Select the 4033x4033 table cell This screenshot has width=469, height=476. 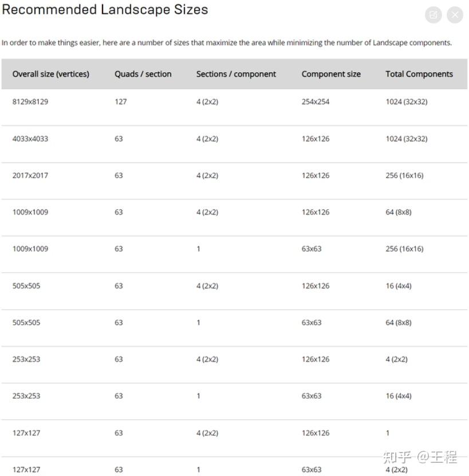tap(30, 139)
